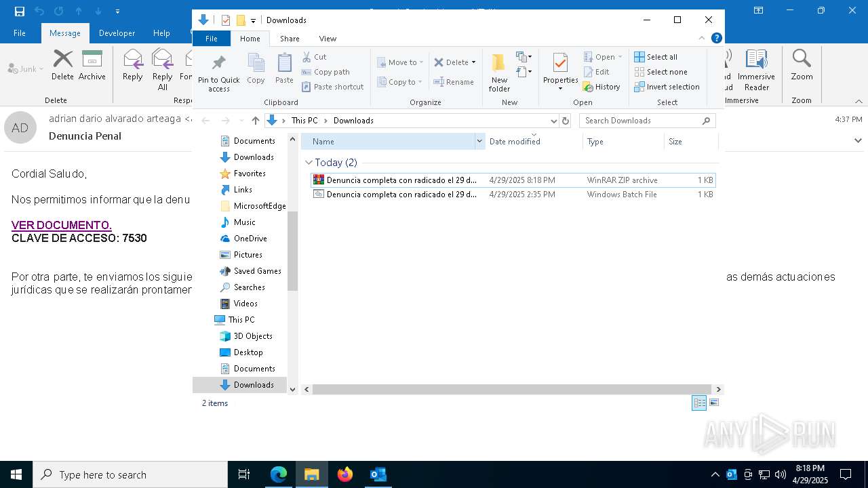
Task: Open Properties from Explorer ribbon
Action: [560, 73]
